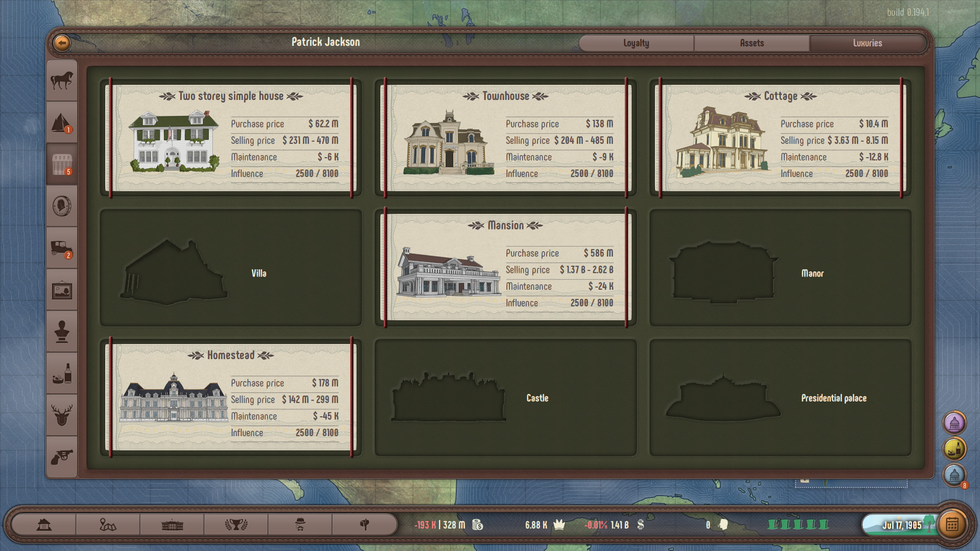Screen dimensions: 980x551
Task: Click the purple capitol round button
Action: point(954,423)
